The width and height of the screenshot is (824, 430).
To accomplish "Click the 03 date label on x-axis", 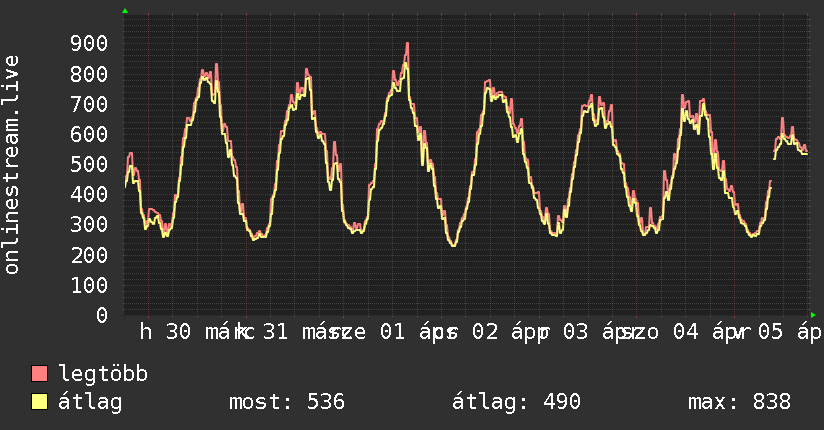I will point(575,332).
